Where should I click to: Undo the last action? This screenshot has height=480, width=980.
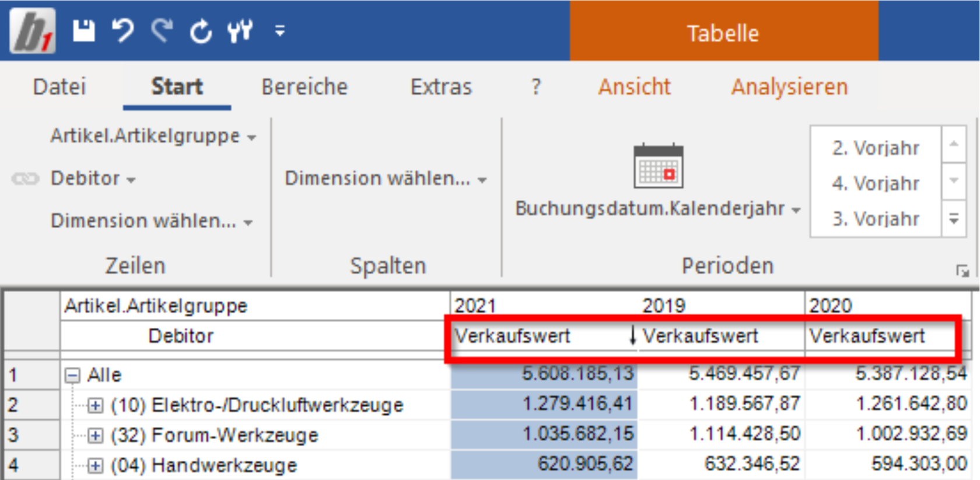click(x=123, y=31)
